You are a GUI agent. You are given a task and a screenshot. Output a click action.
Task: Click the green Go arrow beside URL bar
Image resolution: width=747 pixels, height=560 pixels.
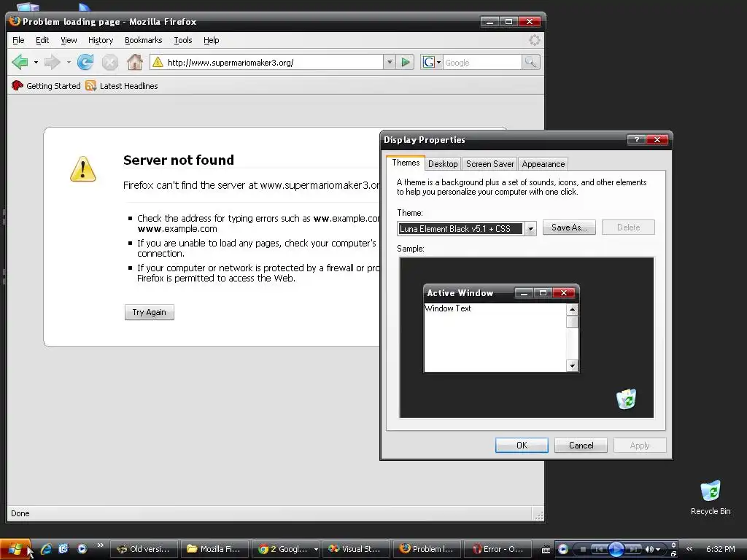(406, 63)
